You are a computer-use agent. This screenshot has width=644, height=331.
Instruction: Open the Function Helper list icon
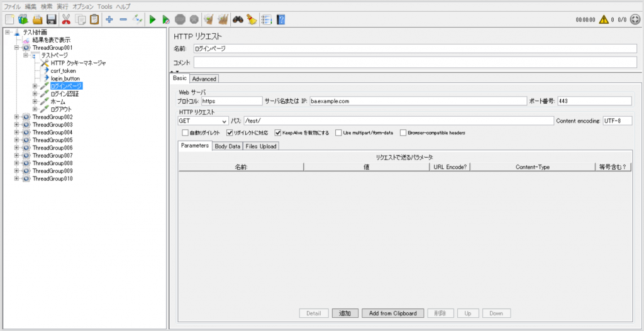click(x=267, y=19)
